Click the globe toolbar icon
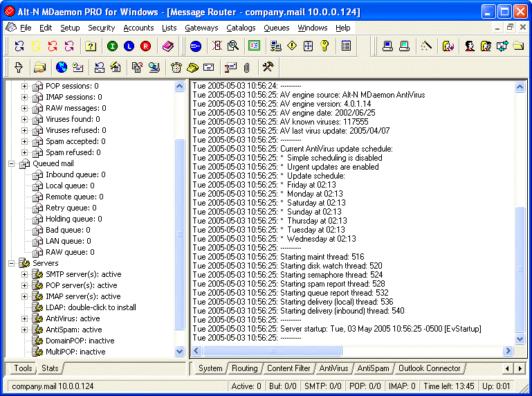The image size is (532, 396). coord(61,68)
